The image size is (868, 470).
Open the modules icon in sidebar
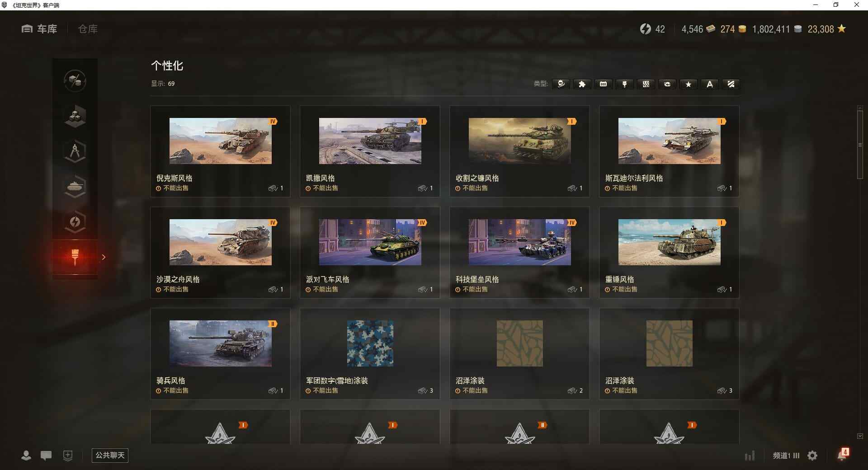pyautogui.click(x=75, y=116)
